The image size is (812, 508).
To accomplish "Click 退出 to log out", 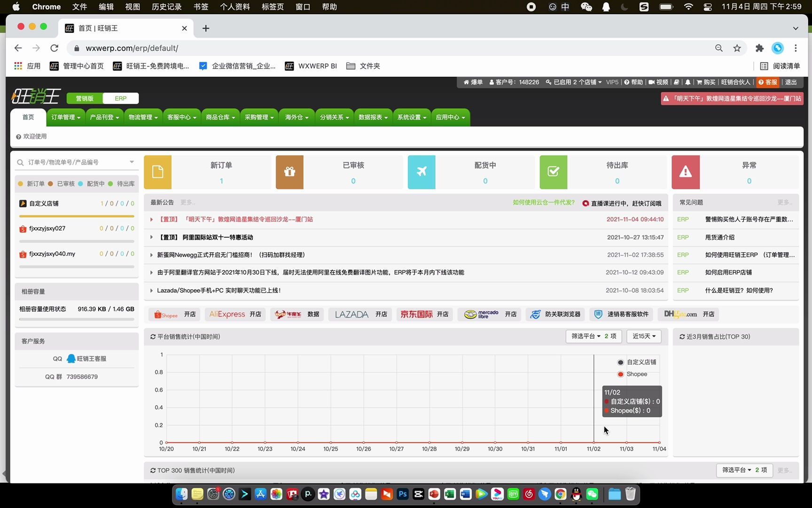I will click(x=791, y=82).
